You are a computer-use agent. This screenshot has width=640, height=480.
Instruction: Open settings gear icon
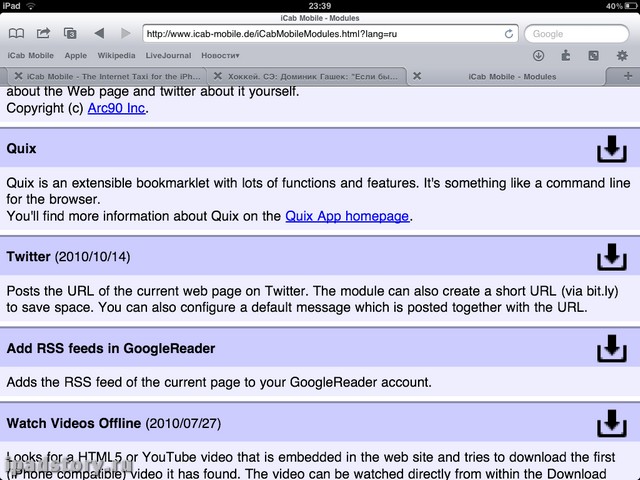click(622, 56)
